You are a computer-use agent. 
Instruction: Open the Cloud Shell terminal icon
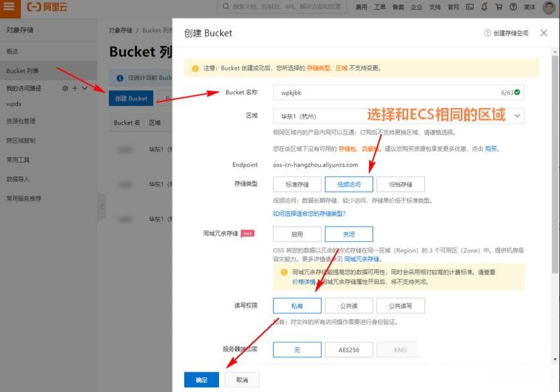click(470, 7)
